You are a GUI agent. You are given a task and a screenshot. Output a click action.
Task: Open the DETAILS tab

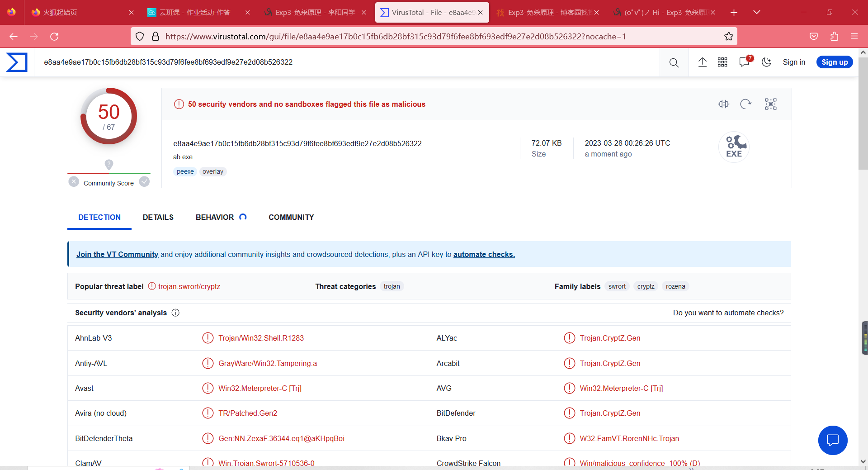pyautogui.click(x=158, y=217)
